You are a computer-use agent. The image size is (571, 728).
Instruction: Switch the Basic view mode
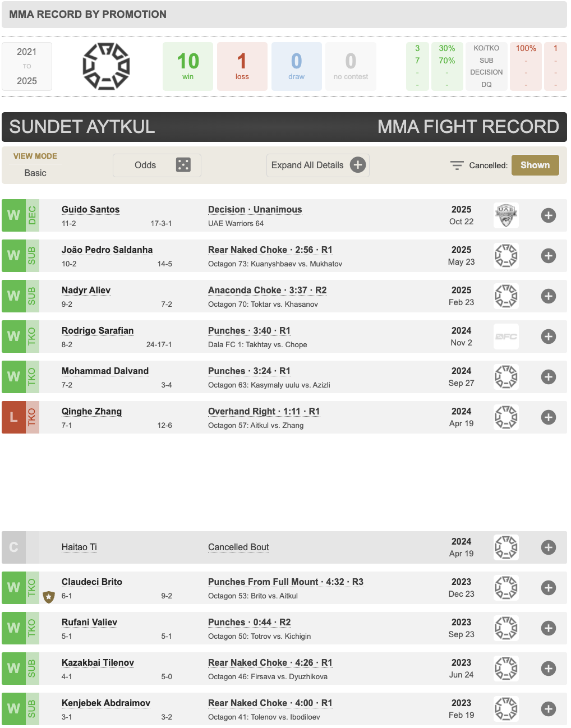35,173
